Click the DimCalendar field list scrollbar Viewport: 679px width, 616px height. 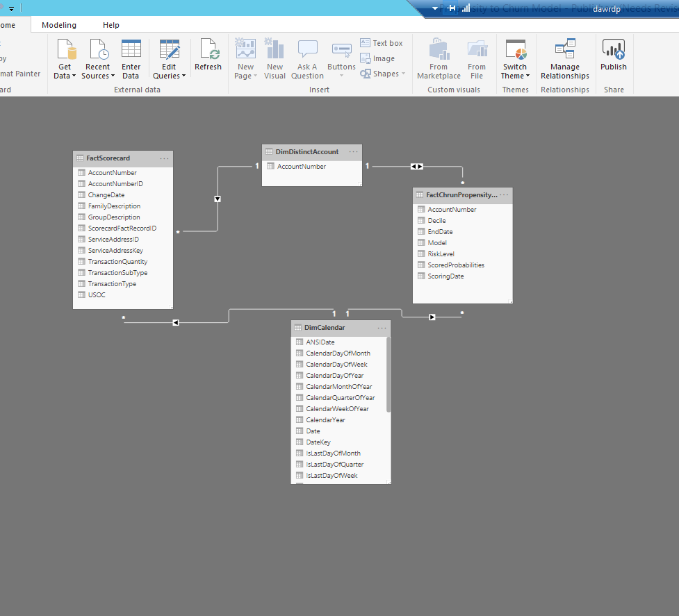388,374
